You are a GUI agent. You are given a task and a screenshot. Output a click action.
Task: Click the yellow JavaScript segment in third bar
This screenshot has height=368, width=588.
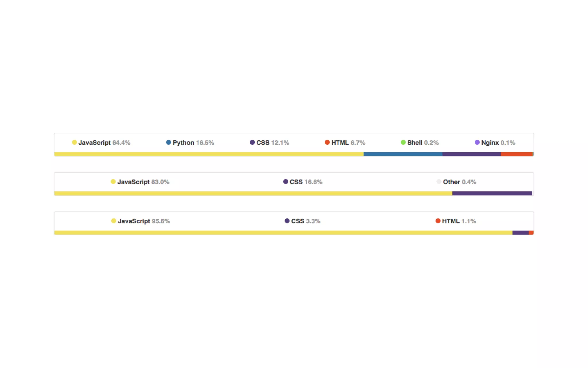283,233
